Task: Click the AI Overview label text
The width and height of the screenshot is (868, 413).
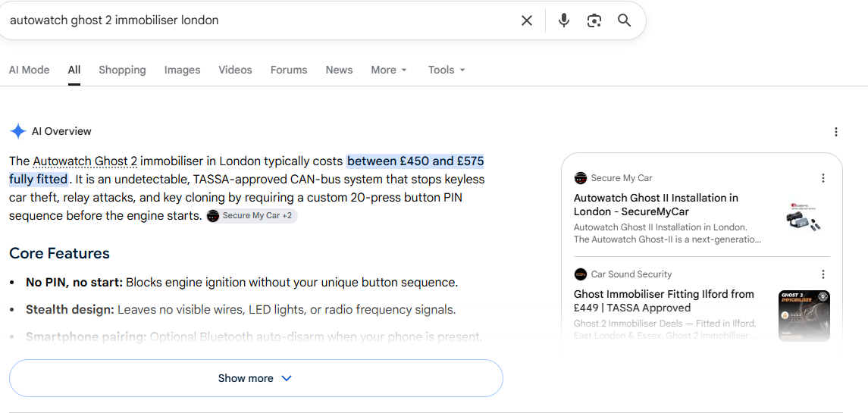Action: [x=61, y=131]
